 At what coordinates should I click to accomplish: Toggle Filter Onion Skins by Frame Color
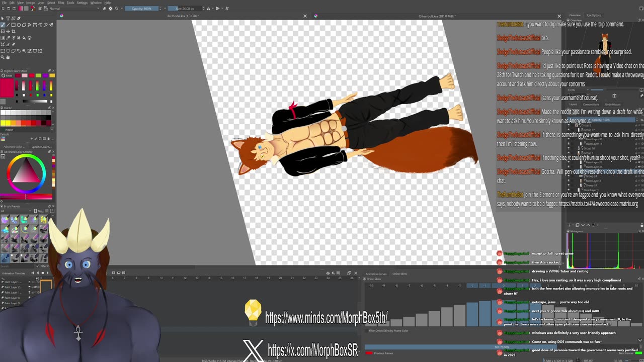(367, 331)
